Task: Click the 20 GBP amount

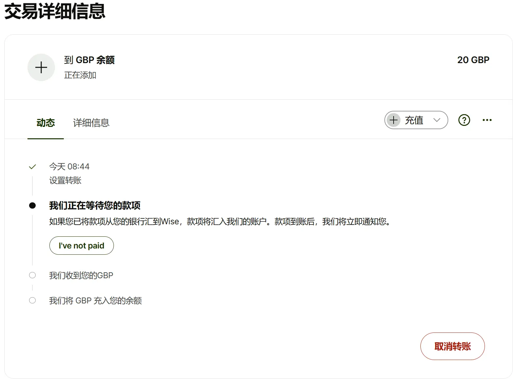Action: click(x=473, y=60)
